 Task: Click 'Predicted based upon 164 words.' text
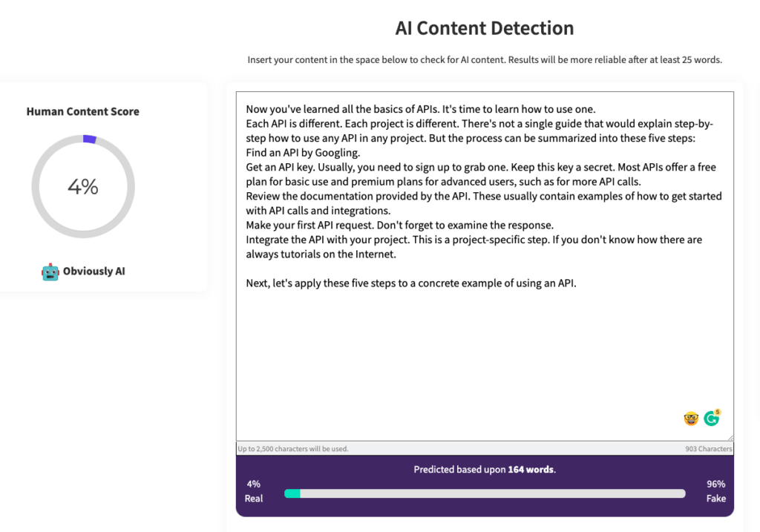point(485,469)
